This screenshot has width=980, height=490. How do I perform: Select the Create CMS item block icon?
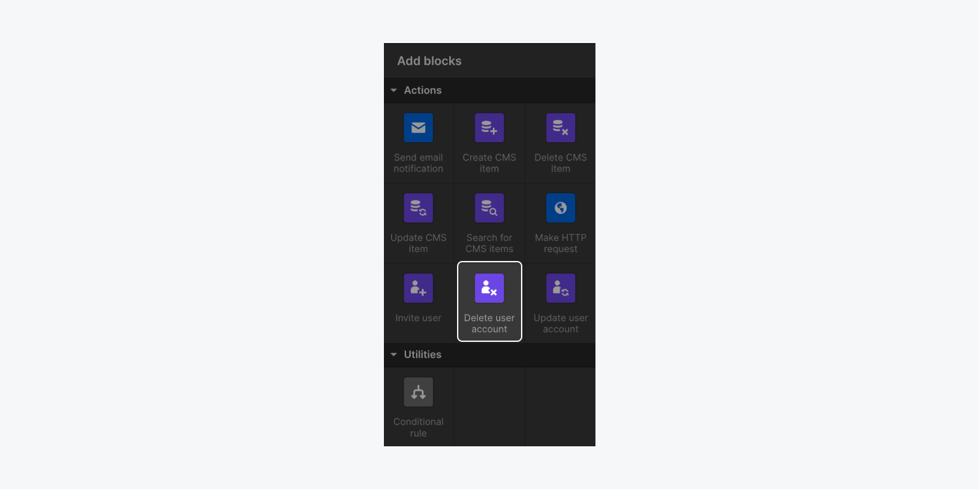pyautogui.click(x=490, y=128)
